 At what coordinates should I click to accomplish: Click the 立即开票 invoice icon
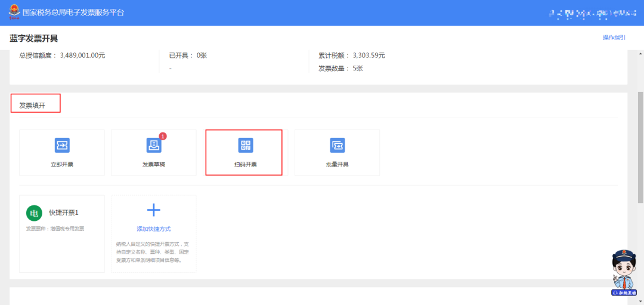click(62, 145)
